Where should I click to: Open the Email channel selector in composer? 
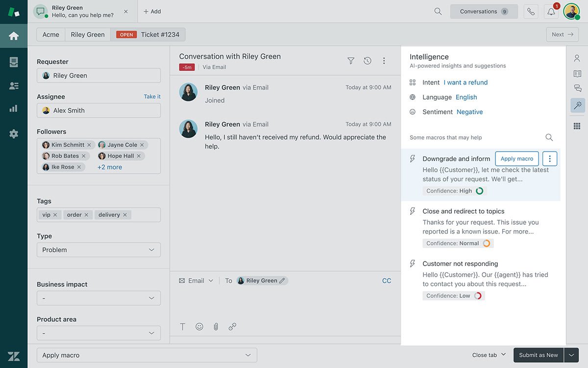click(196, 281)
